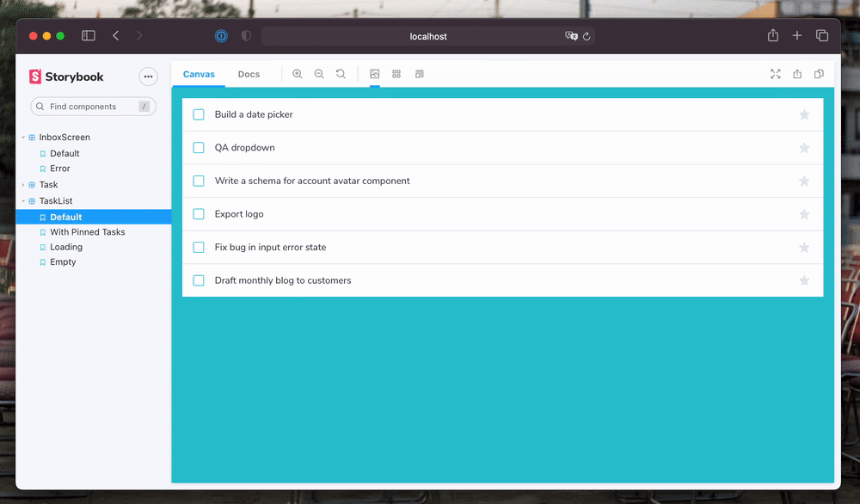The image size is (860, 504).
Task: Click the 'Find components' search field
Action: [x=90, y=107]
